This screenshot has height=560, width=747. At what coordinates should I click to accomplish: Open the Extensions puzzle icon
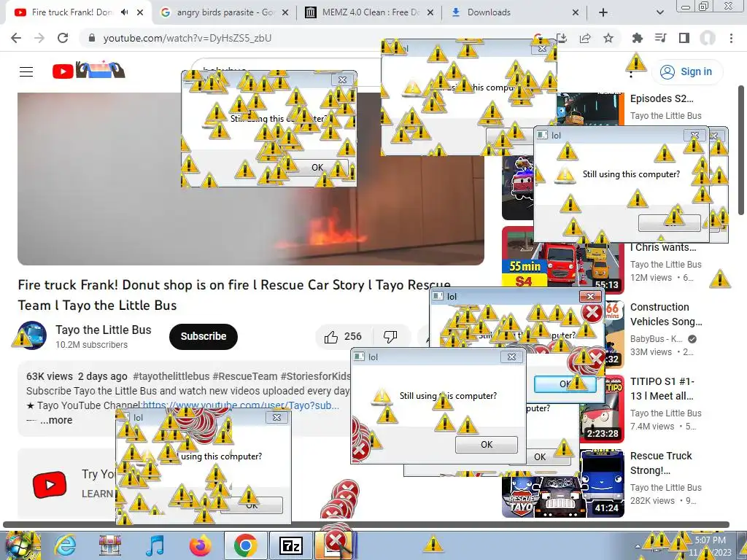[x=638, y=38]
